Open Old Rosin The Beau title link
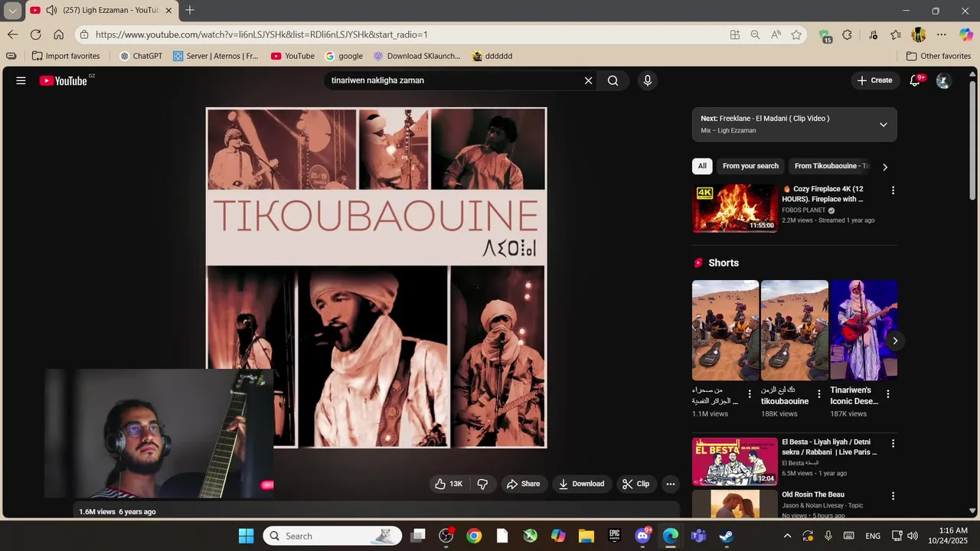 pos(813,494)
